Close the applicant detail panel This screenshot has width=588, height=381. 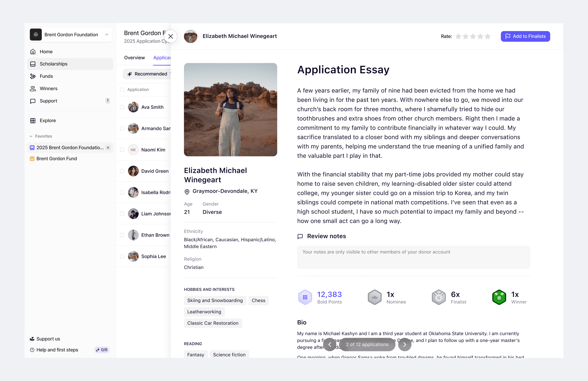coord(171,36)
